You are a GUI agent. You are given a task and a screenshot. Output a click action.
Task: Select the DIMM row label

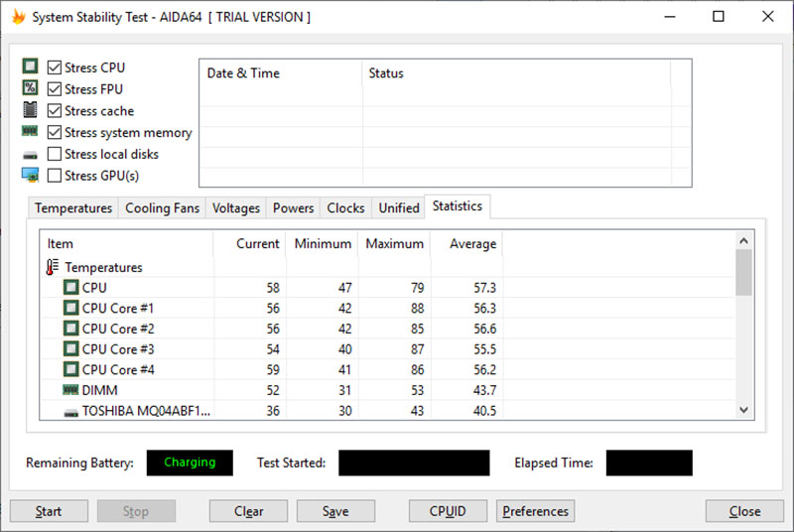pyautogui.click(x=100, y=390)
